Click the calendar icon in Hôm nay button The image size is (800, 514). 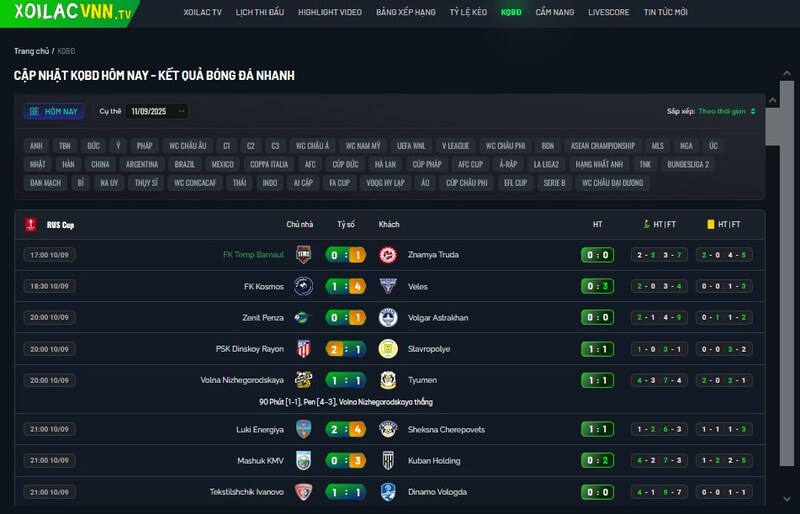coord(34,111)
